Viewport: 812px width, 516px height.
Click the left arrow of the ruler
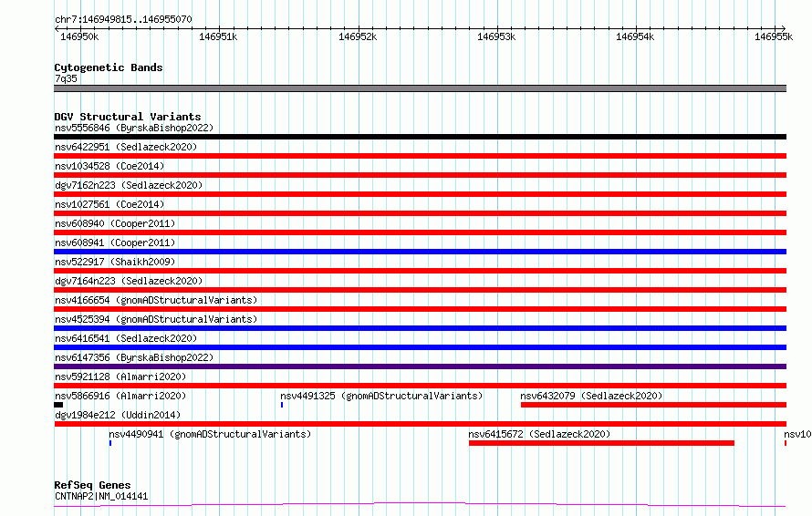pyautogui.click(x=57, y=28)
